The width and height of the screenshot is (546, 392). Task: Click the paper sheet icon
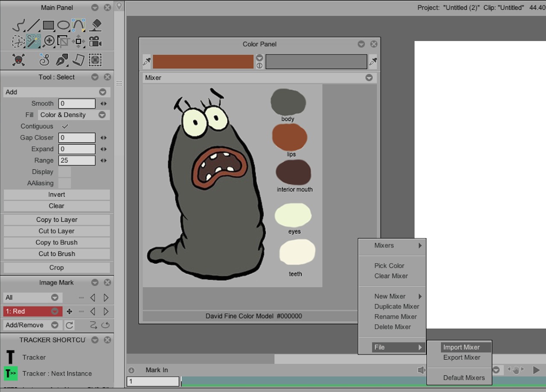tap(78, 60)
